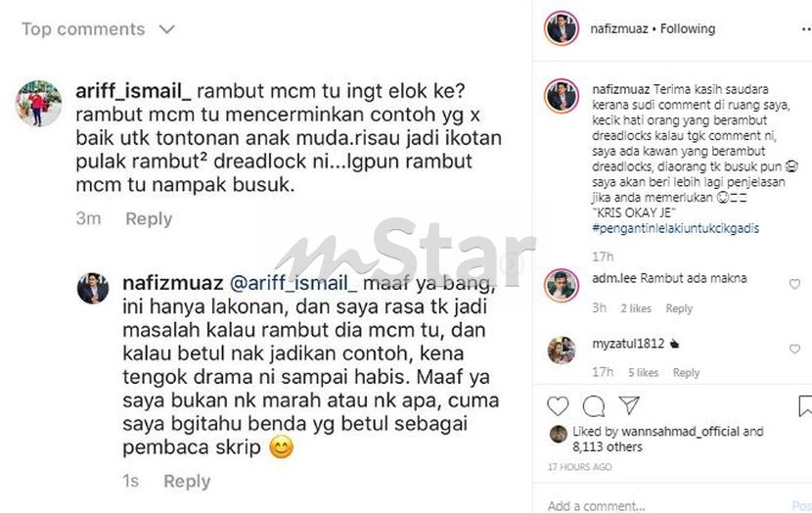Share post with paper plane icon
Viewport: 812px width, 513px height.
coord(629,405)
